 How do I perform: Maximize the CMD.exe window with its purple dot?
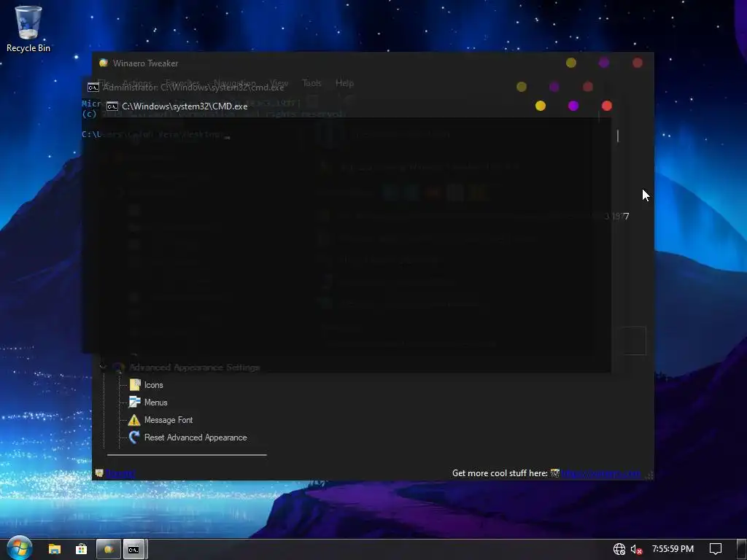coord(573,106)
